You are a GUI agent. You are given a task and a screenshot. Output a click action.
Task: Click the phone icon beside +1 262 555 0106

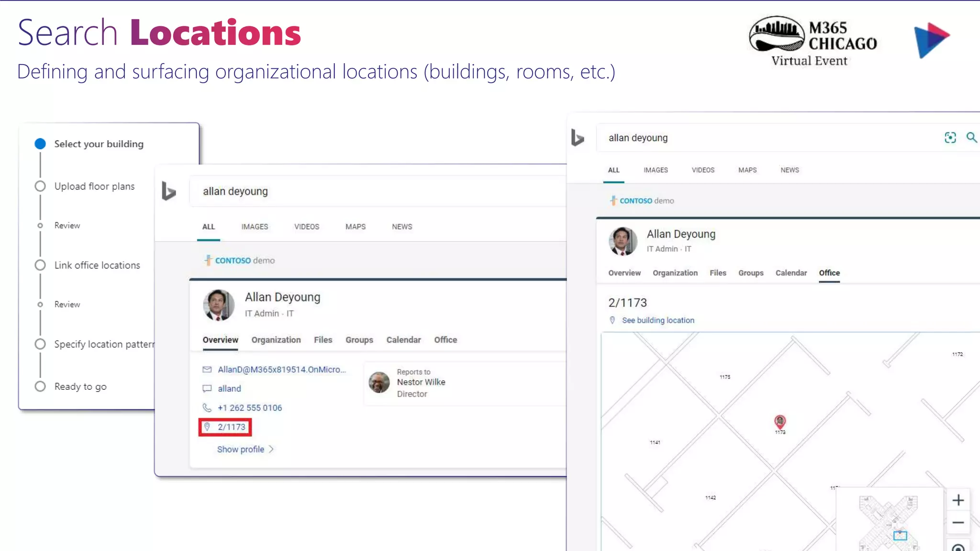[207, 408]
